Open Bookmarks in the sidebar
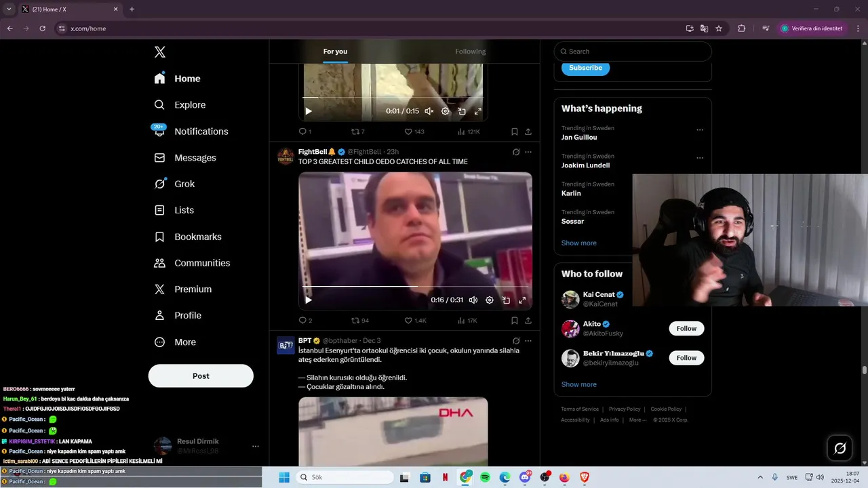 [189, 237]
